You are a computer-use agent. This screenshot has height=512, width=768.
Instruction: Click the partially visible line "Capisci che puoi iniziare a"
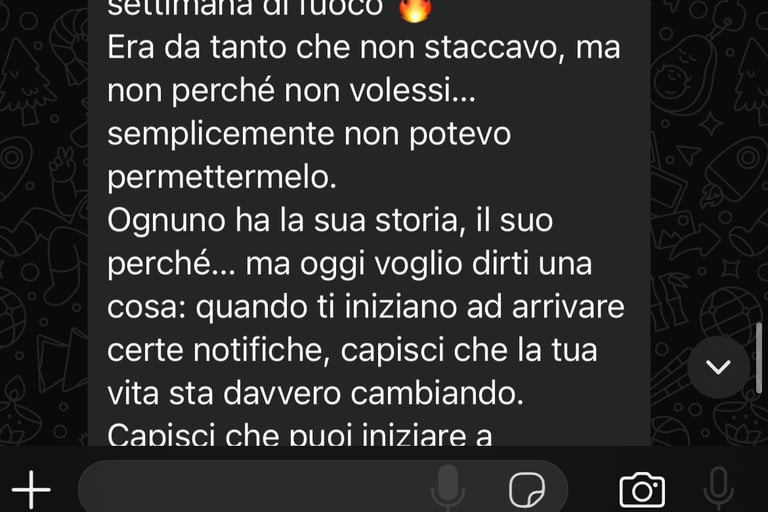click(299, 434)
